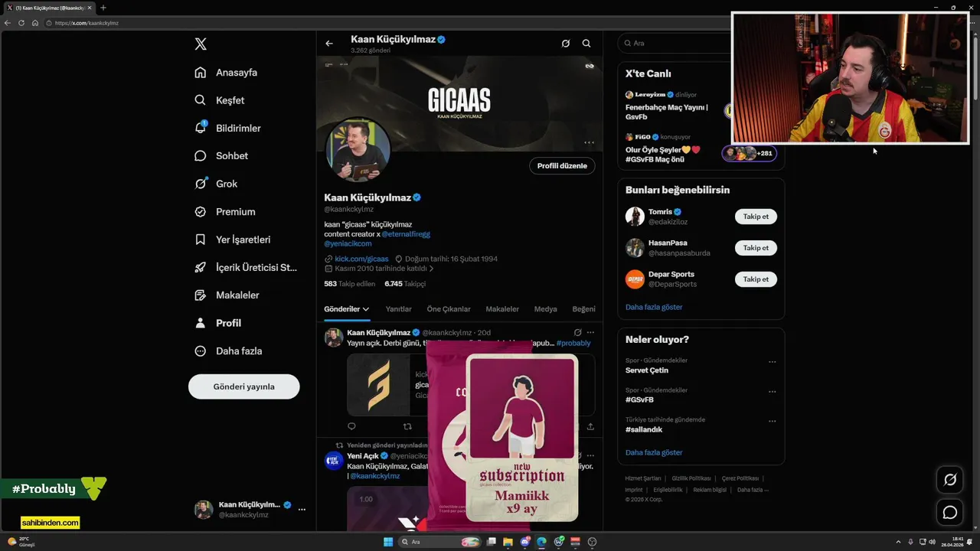Screen dimensions: 980x551
Task: Open floating Grok button at bottom right
Action: [x=950, y=479]
